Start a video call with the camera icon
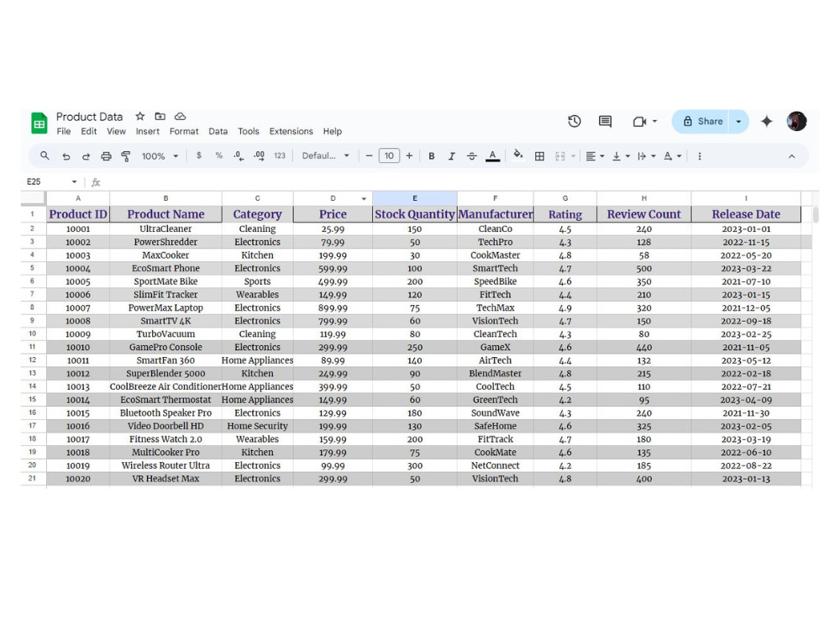 [639, 122]
